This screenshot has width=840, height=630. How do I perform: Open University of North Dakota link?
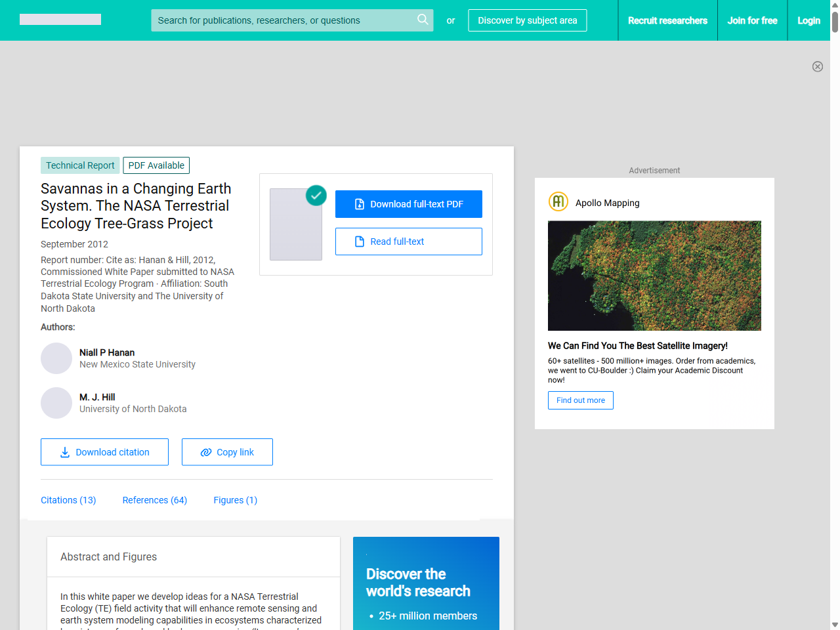click(133, 409)
